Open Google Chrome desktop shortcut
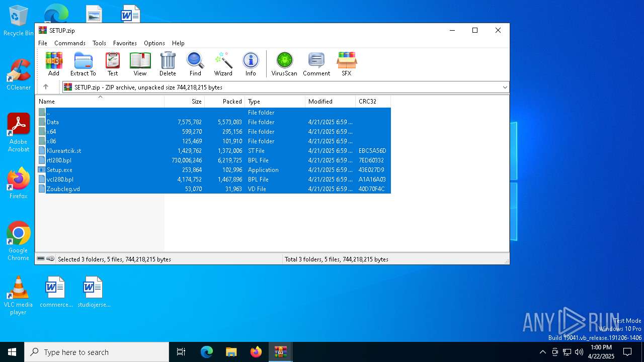 (19, 241)
